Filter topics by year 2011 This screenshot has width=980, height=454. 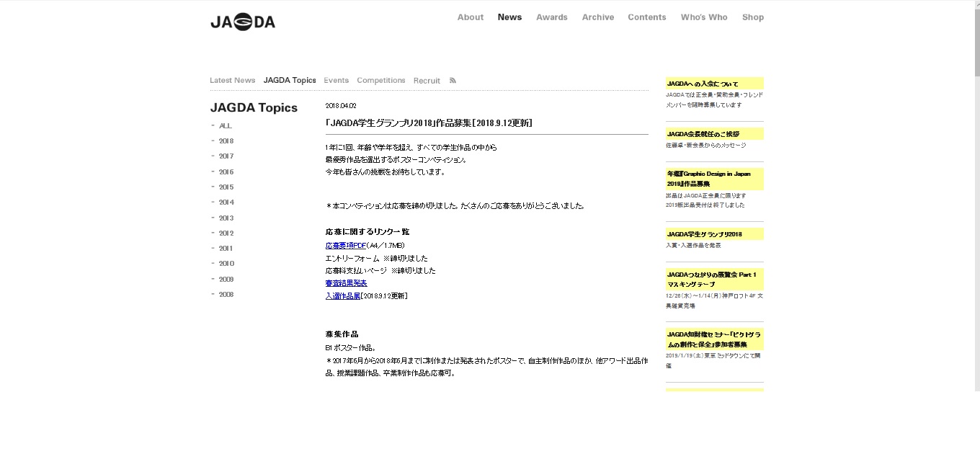tap(226, 249)
